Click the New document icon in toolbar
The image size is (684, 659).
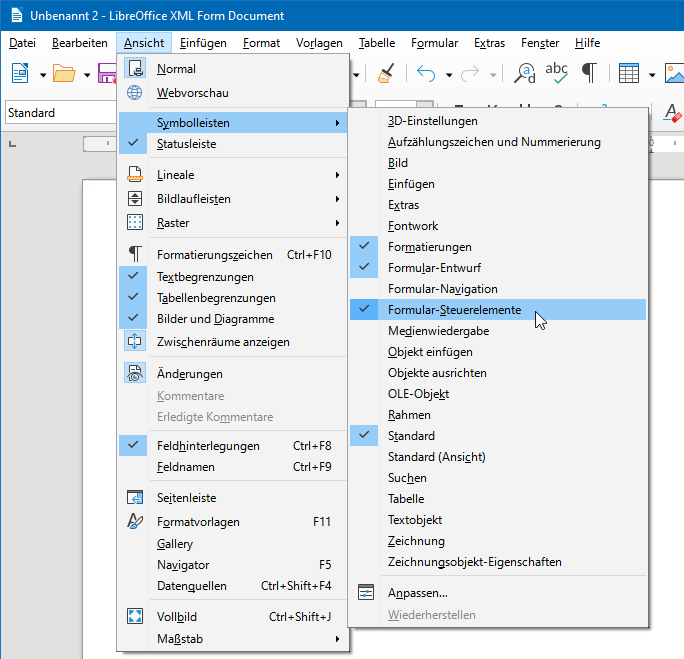pos(19,74)
